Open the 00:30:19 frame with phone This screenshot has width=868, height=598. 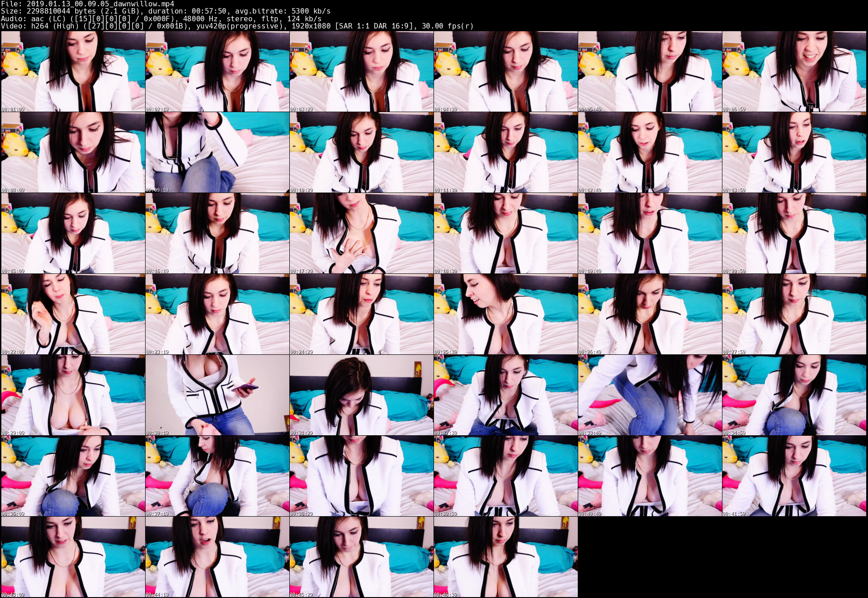[217, 395]
